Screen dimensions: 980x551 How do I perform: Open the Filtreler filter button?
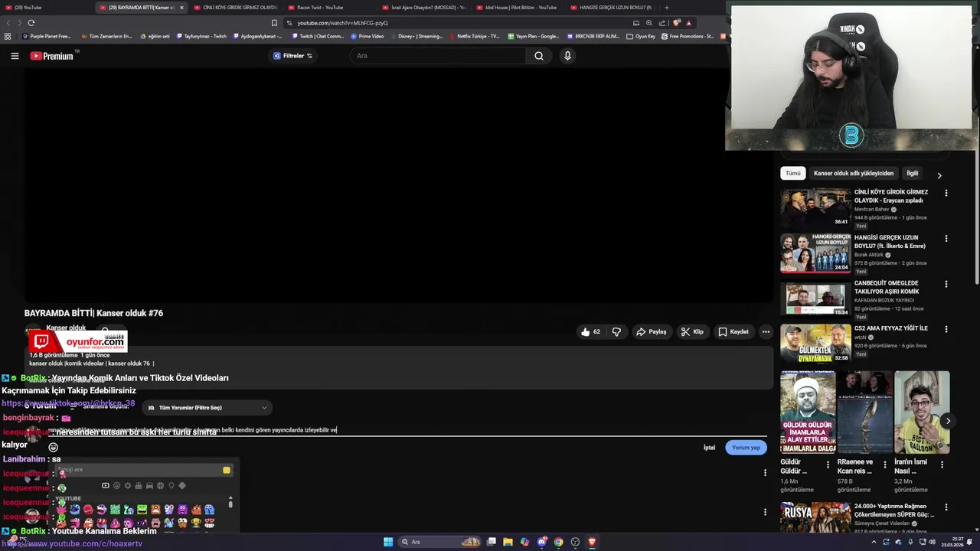click(293, 56)
